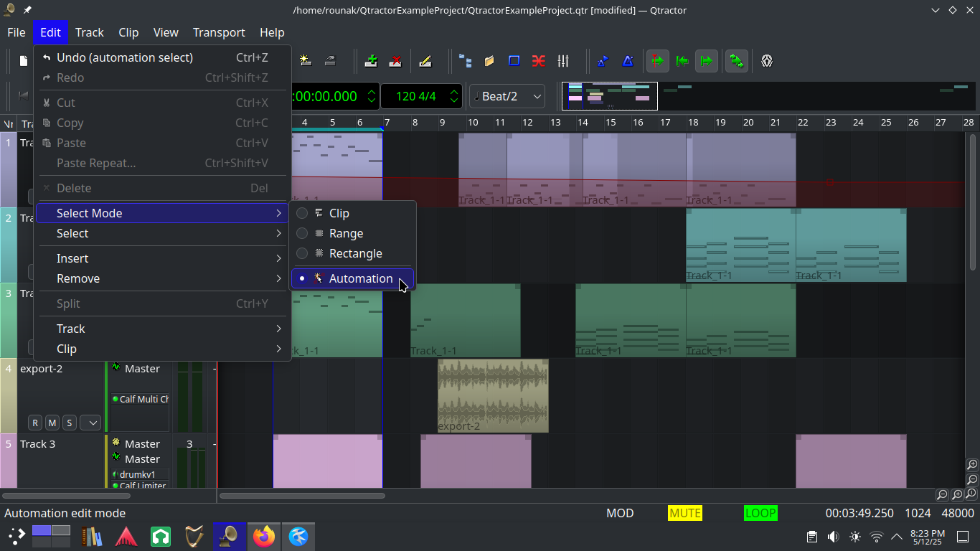
Task: Open the Mixer window icon
Action: pos(563,61)
